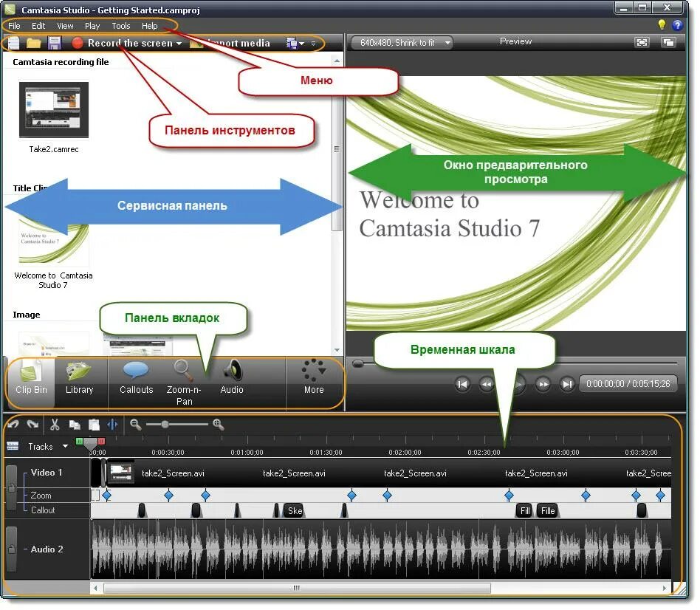Click the green selection start marker

(x=79, y=441)
